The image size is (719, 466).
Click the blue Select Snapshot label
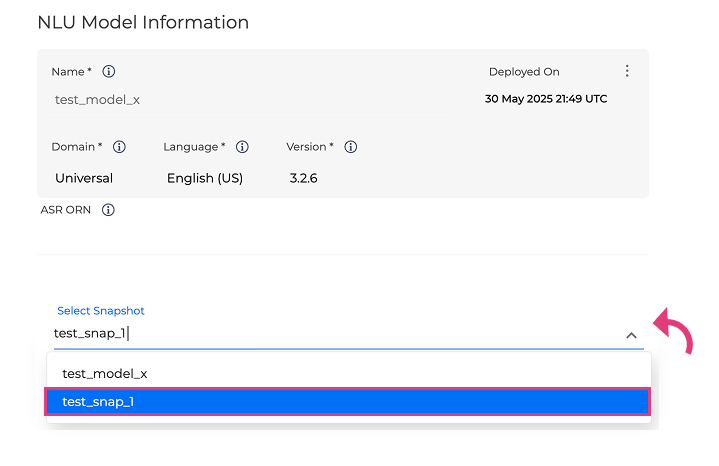point(101,311)
